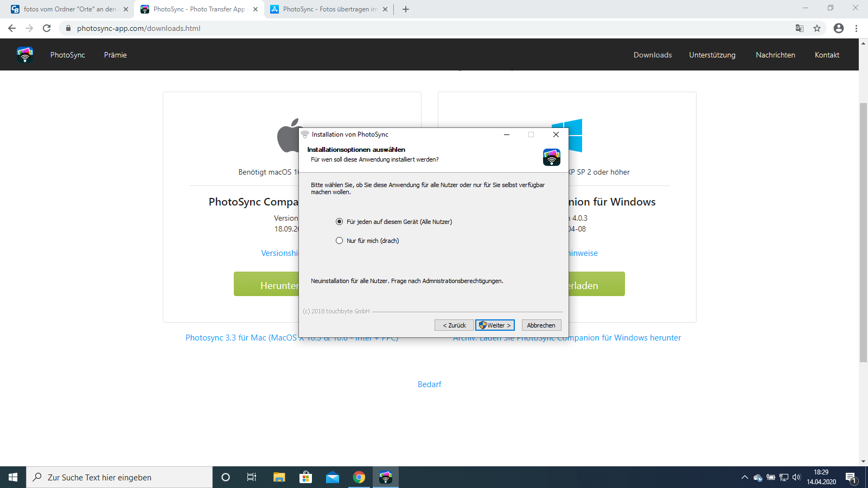The width and height of the screenshot is (868, 488).
Task: Switch to Chrome in taskbar
Action: point(359,477)
